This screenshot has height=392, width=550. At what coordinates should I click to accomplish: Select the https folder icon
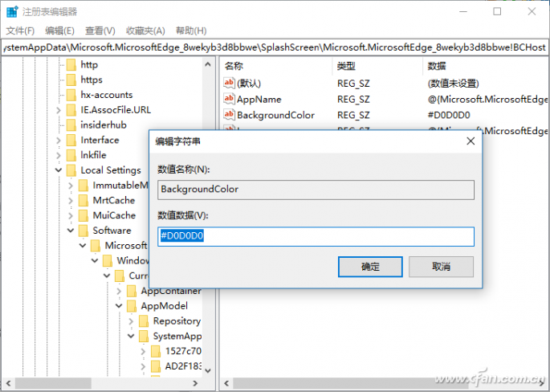(x=71, y=80)
